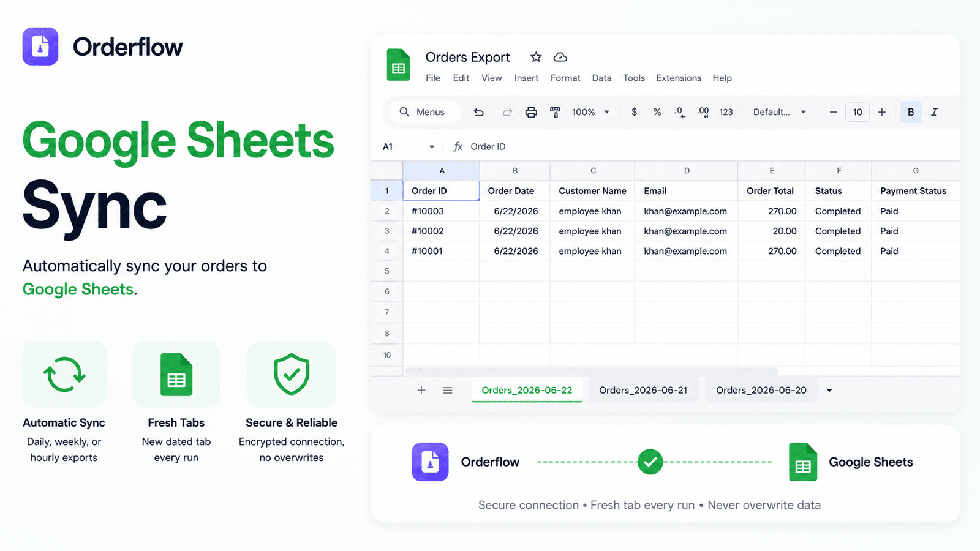Click the Payment Status header cell
The height and width of the screenshot is (551, 980).
tap(916, 191)
